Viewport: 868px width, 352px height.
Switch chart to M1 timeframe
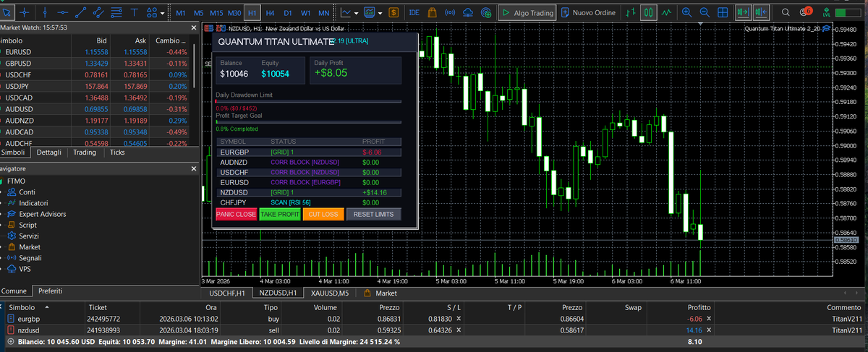[180, 13]
